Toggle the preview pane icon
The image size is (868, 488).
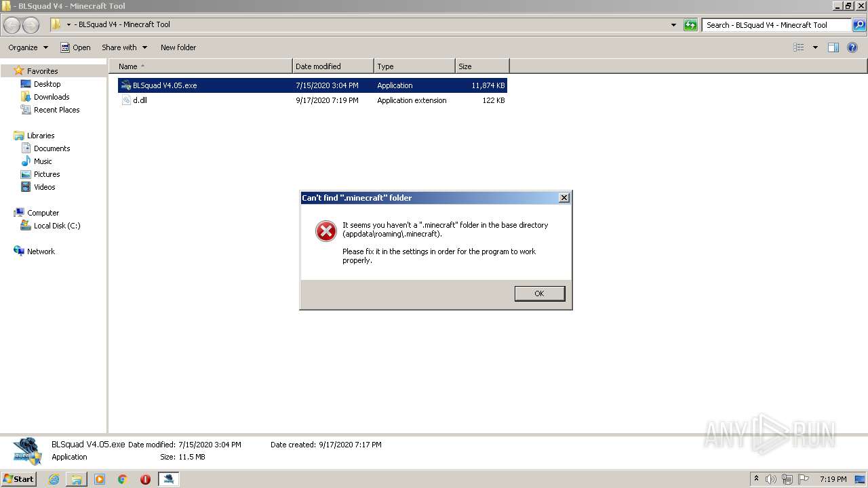[833, 47]
